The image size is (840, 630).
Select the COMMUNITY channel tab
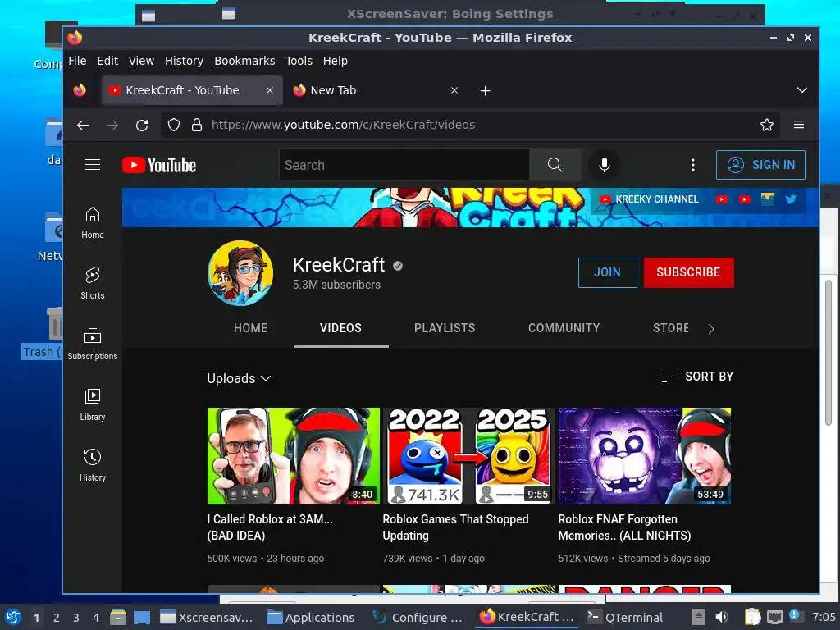(564, 328)
